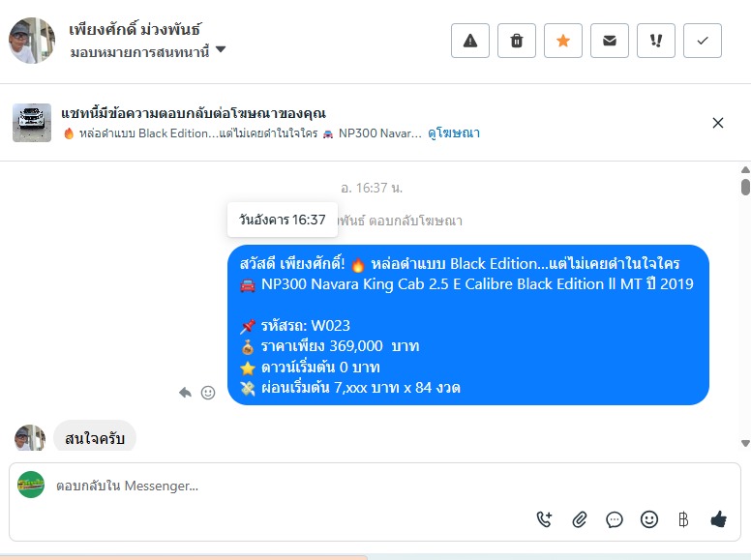Screen dimensions: 751x560
Task: Click the down arrow of chat scrollbar
Action: pos(745,443)
